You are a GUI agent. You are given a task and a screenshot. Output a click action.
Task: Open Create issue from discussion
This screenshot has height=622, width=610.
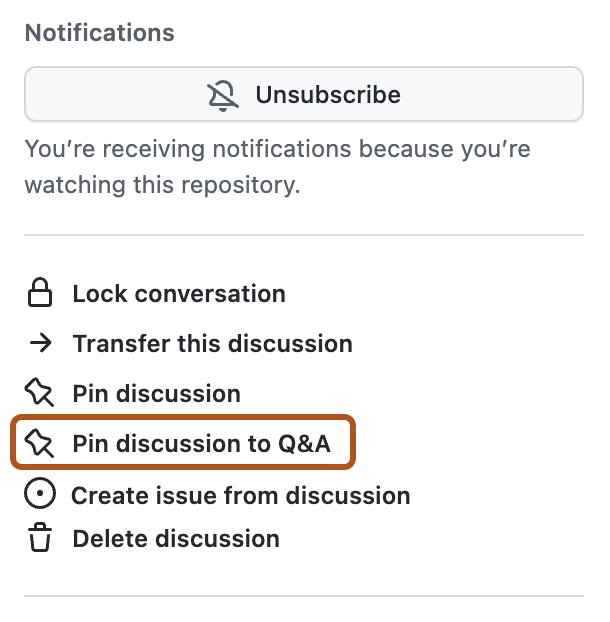[240, 496]
